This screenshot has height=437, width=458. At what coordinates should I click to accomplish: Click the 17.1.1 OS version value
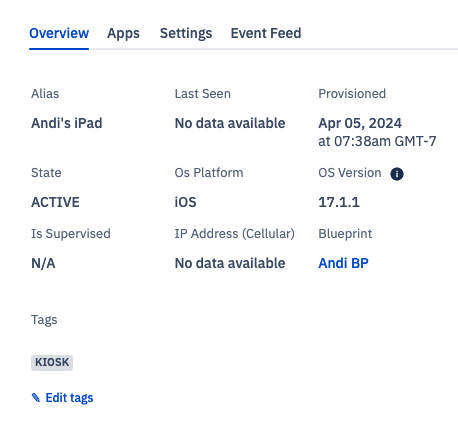click(339, 202)
